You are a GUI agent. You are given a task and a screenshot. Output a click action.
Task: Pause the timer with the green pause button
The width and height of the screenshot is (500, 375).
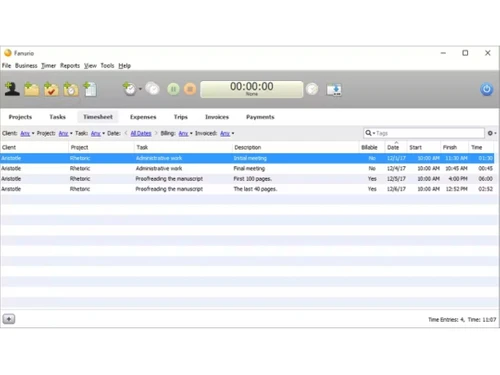click(173, 89)
